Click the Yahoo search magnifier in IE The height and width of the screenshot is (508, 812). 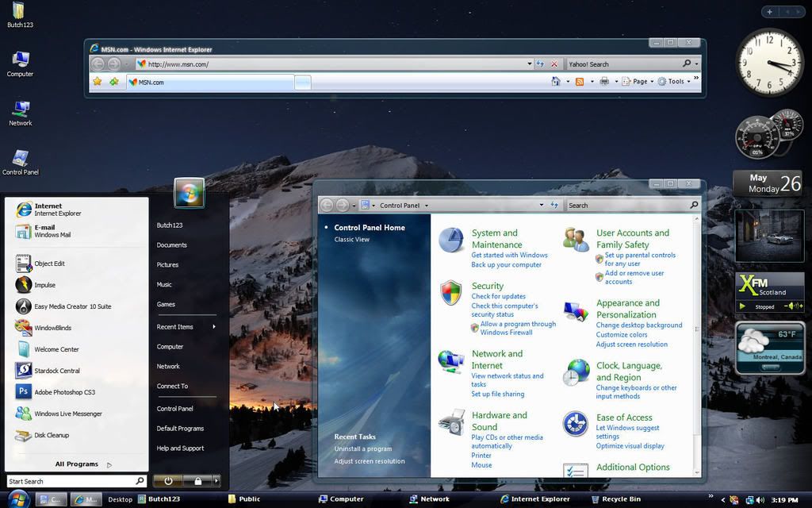click(687, 63)
